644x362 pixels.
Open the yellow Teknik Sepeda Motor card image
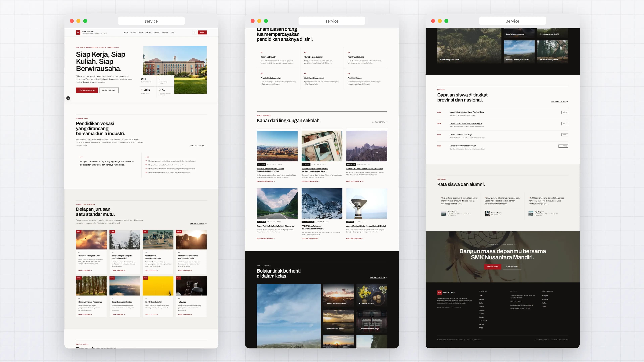point(158,286)
